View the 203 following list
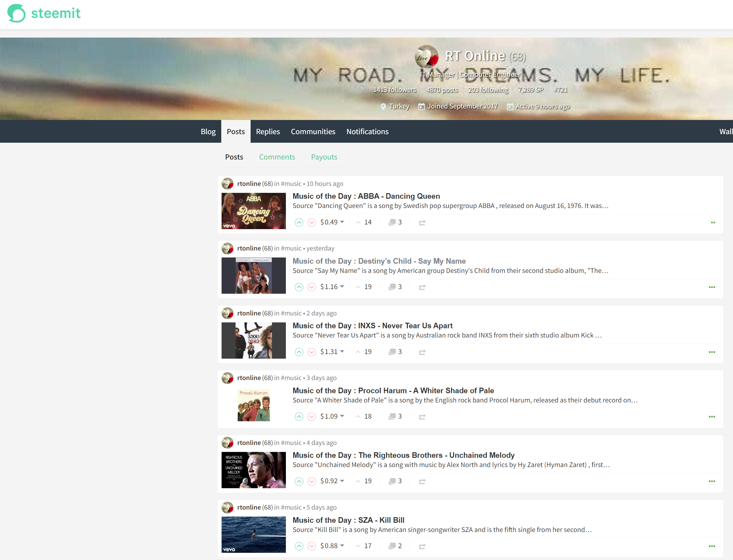This screenshot has height=560, width=733. coord(488,90)
